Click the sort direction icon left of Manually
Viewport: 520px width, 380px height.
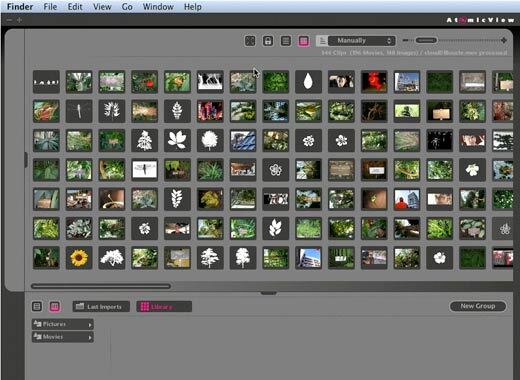click(x=322, y=41)
